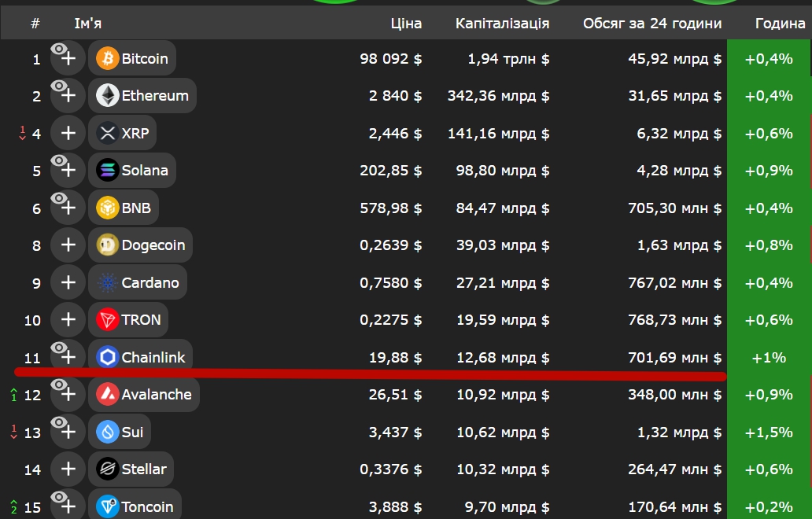Click Solana price 202,85 $
The image size is (812, 519).
tap(391, 170)
